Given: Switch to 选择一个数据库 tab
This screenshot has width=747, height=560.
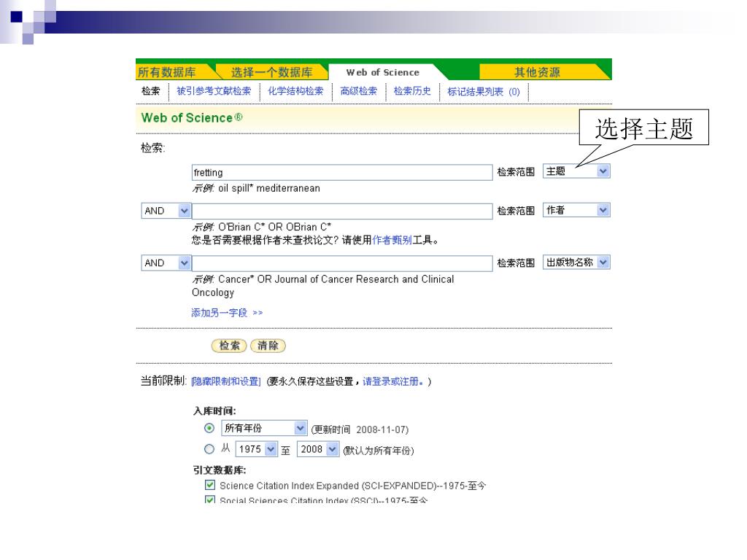Looking at the screenshot, I should [271, 72].
